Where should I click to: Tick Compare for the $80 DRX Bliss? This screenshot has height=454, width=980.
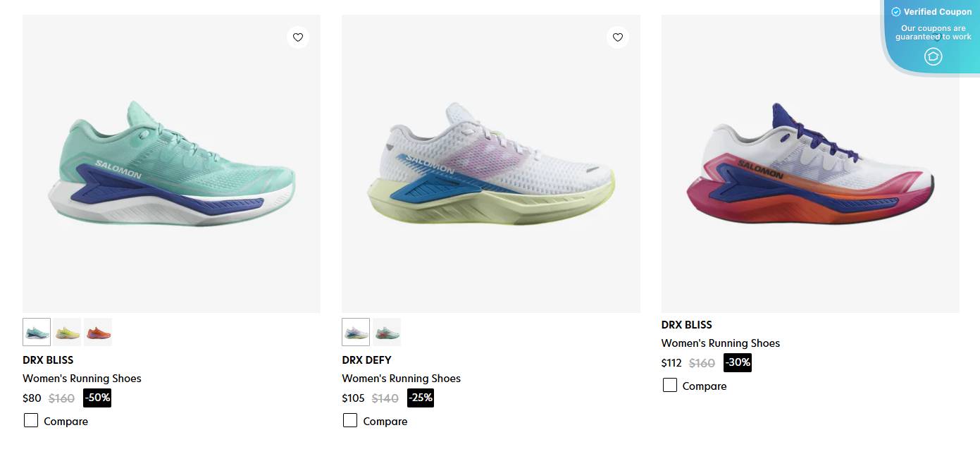(31, 421)
